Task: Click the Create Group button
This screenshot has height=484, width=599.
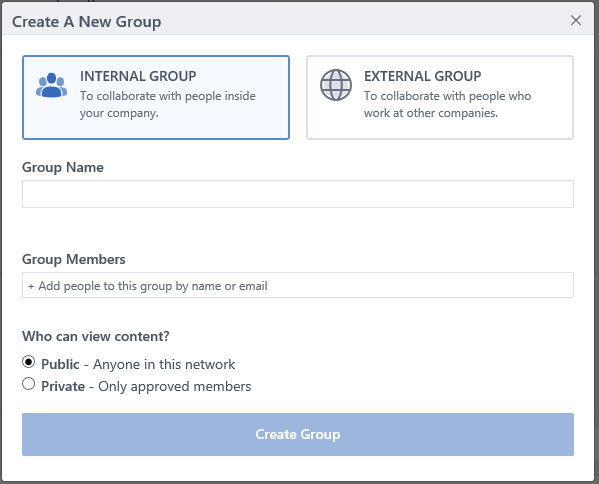Action: coord(298,434)
